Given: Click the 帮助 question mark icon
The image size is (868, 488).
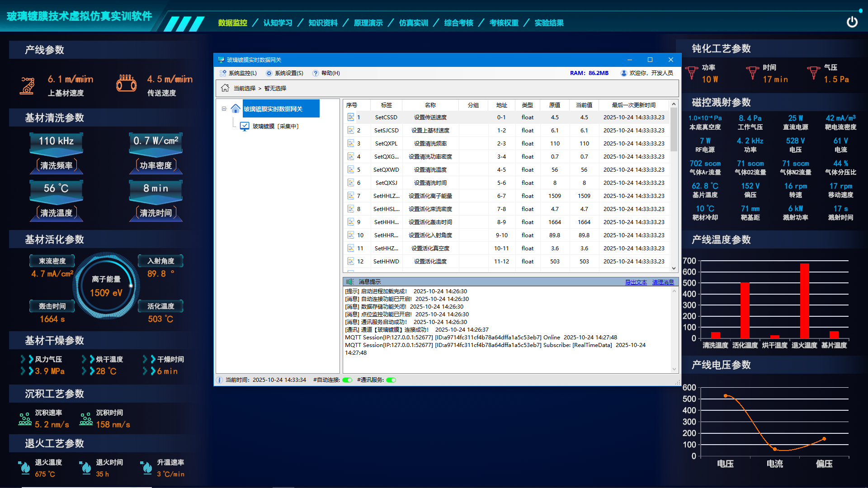Looking at the screenshot, I should pos(316,73).
